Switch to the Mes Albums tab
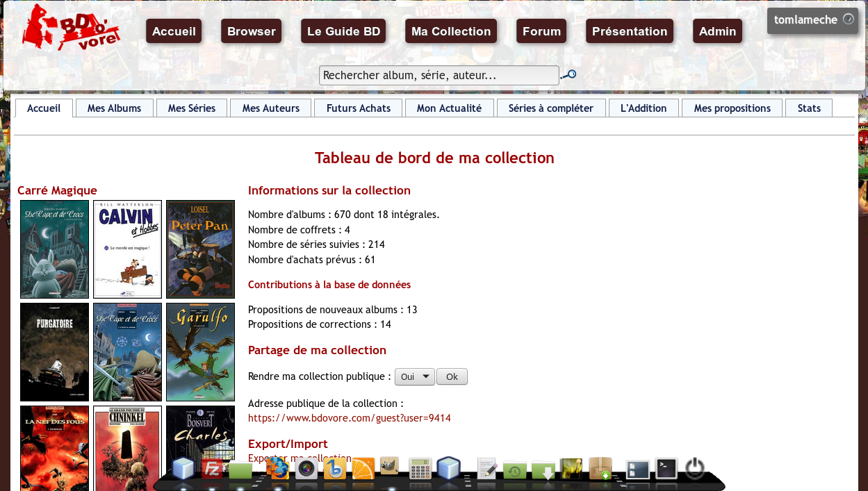 [x=115, y=108]
